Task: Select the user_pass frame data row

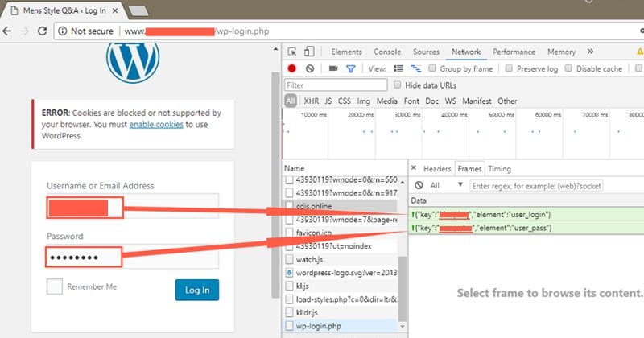Action: pyautogui.click(x=526, y=228)
